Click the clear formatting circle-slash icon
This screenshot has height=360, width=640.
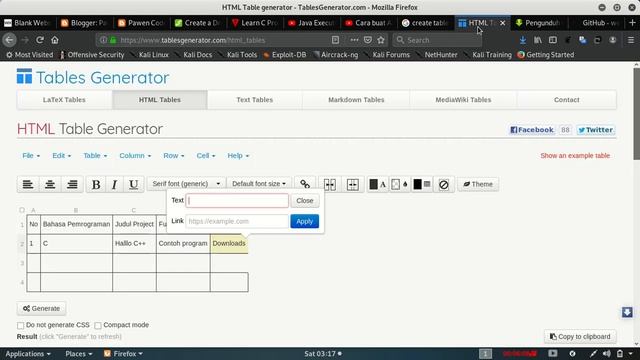click(x=444, y=184)
